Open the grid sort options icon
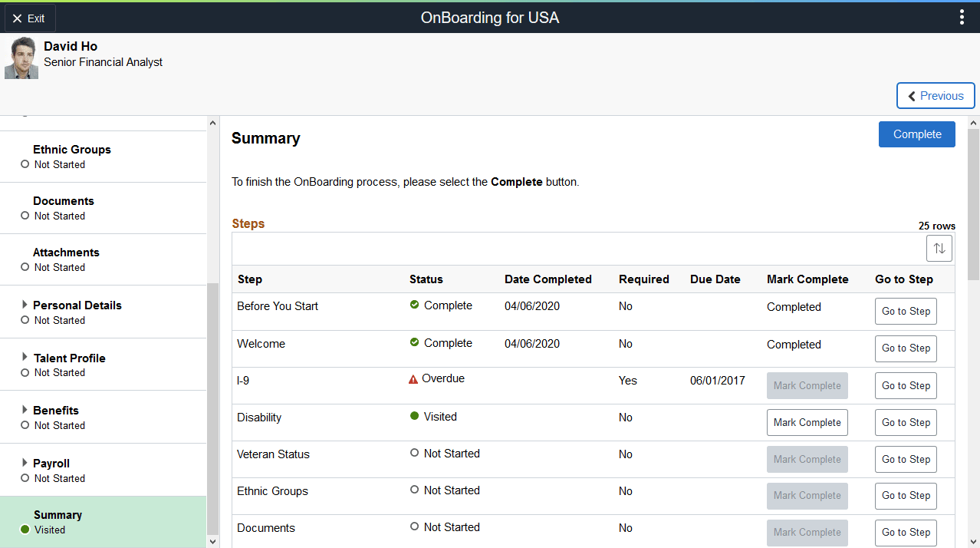The height and width of the screenshot is (548, 980). (x=939, y=248)
